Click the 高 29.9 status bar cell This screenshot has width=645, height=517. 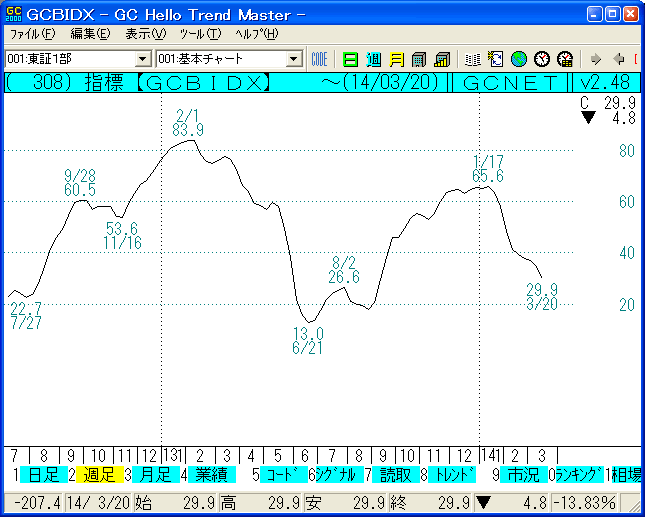(260, 503)
